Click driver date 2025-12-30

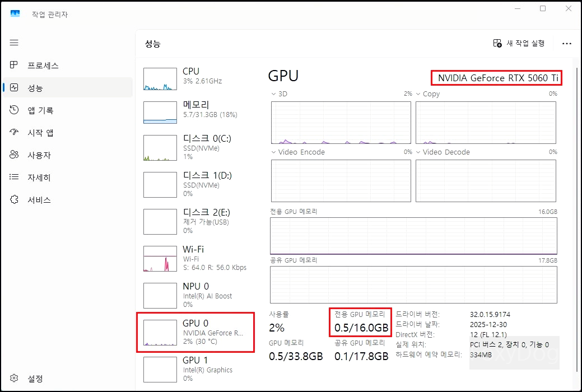tap(488, 324)
